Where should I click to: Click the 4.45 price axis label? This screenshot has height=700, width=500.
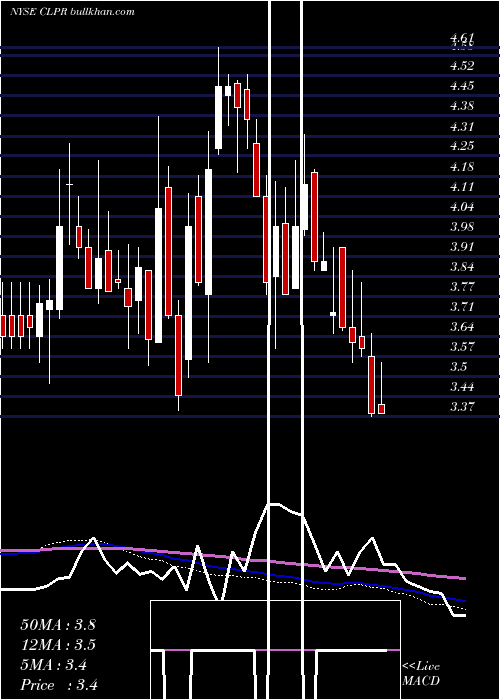click(462, 86)
